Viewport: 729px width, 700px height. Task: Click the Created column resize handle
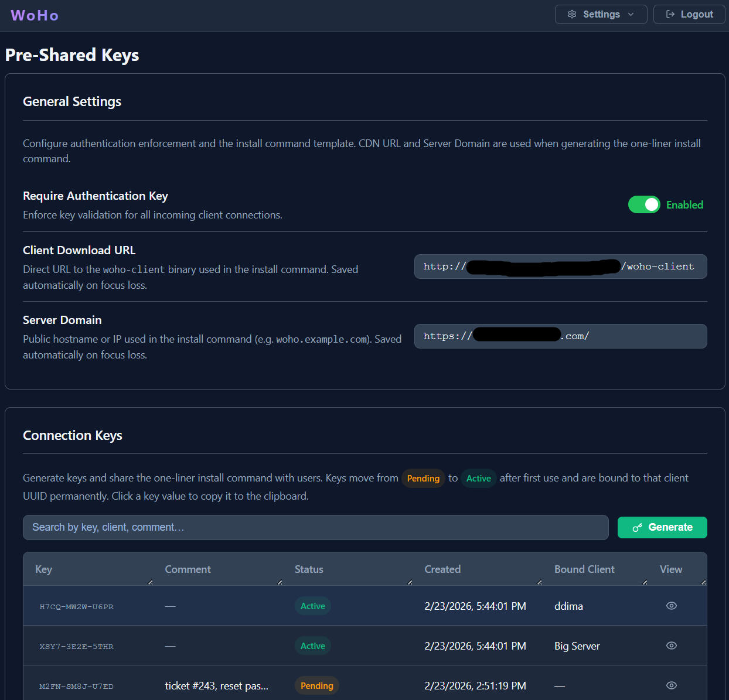click(x=540, y=582)
